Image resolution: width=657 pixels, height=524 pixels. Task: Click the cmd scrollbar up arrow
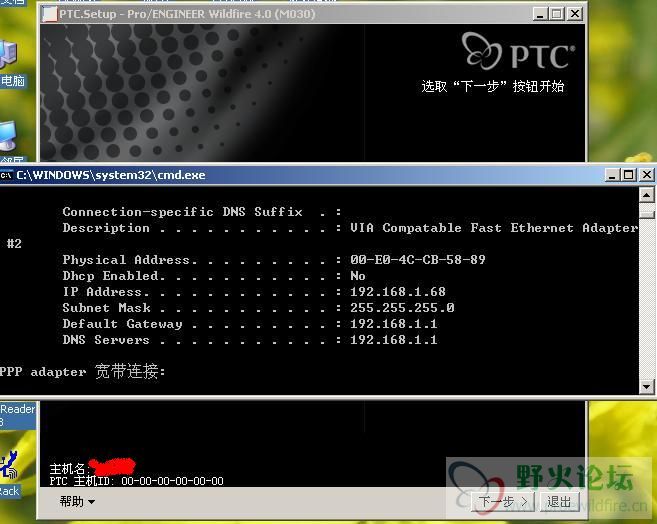[x=647, y=195]
